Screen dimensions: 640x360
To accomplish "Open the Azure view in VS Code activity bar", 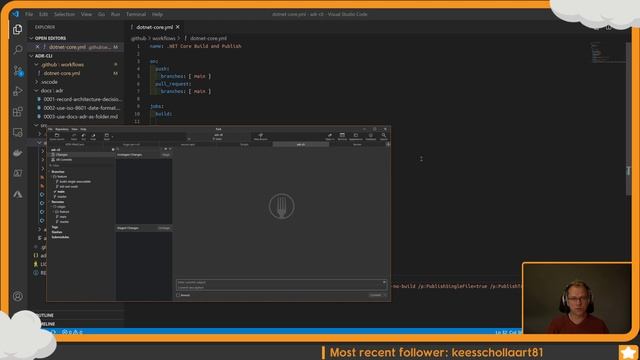I will tap(18, 194).
